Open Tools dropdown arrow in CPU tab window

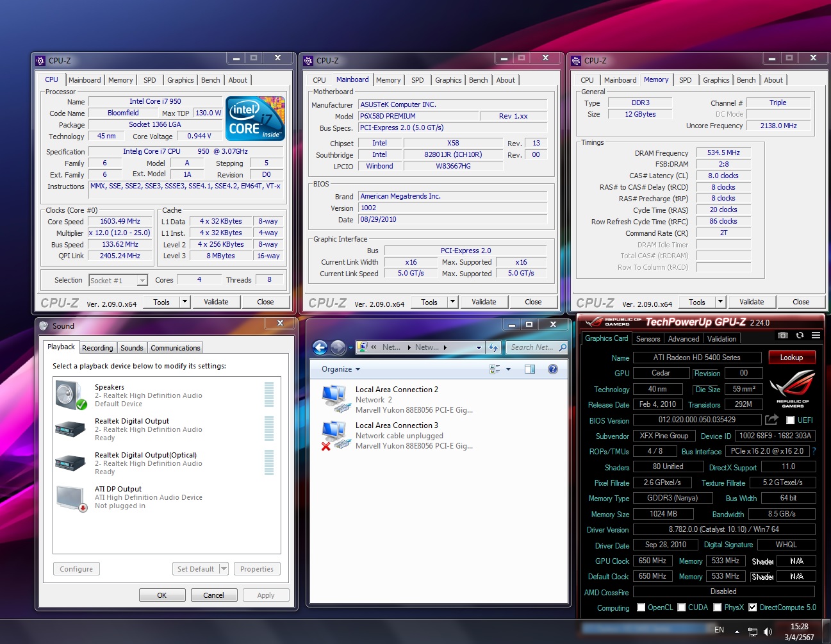click(185, 302)
